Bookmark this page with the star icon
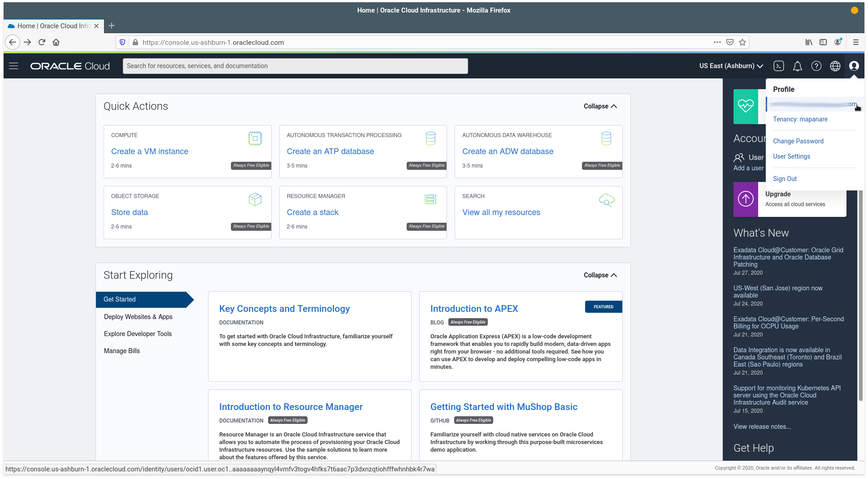Image resolution: width=868 pixels, height=479 pixels. pyautogui.click(x=742, y=42)
